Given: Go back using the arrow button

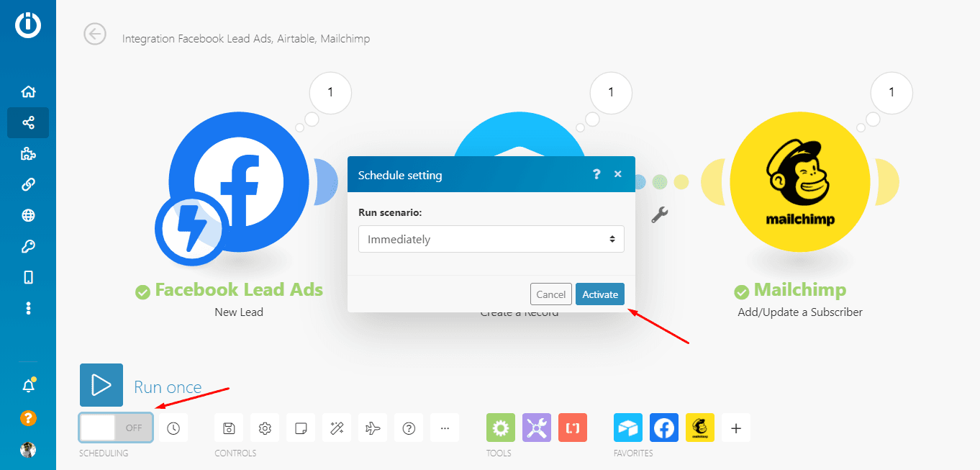Looking at the screenshot, I should click(95, 34).
